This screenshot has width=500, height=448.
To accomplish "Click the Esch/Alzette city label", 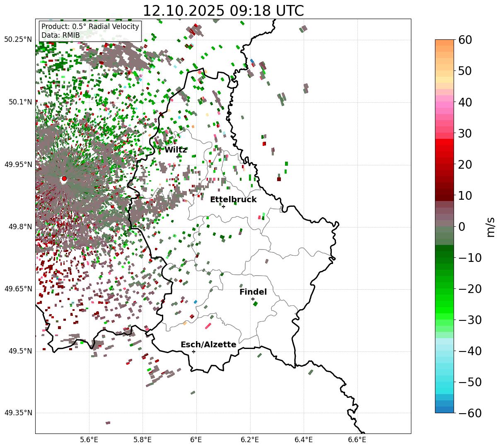I will coord(208,345).
